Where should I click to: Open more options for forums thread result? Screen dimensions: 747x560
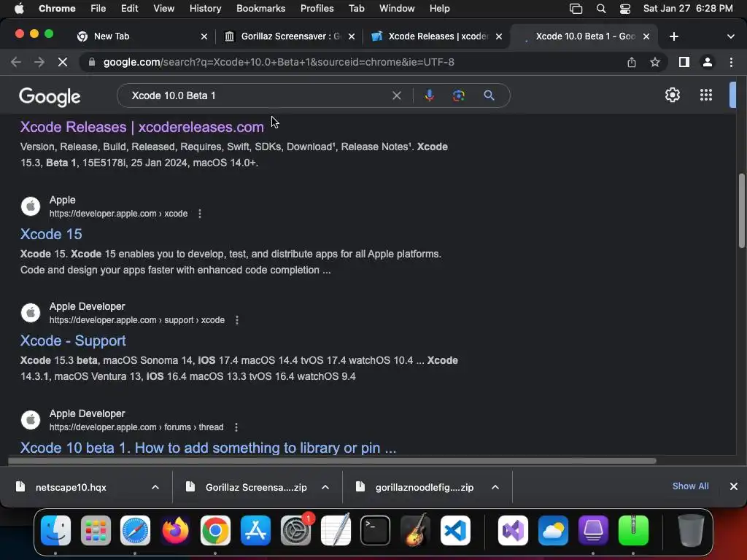(x=236, y=427)
